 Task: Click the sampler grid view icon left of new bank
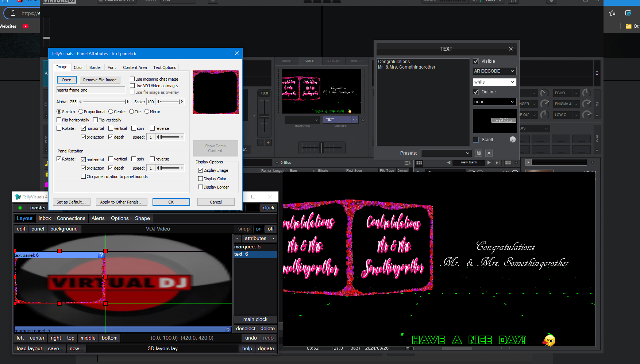click(x=419, y=163)
